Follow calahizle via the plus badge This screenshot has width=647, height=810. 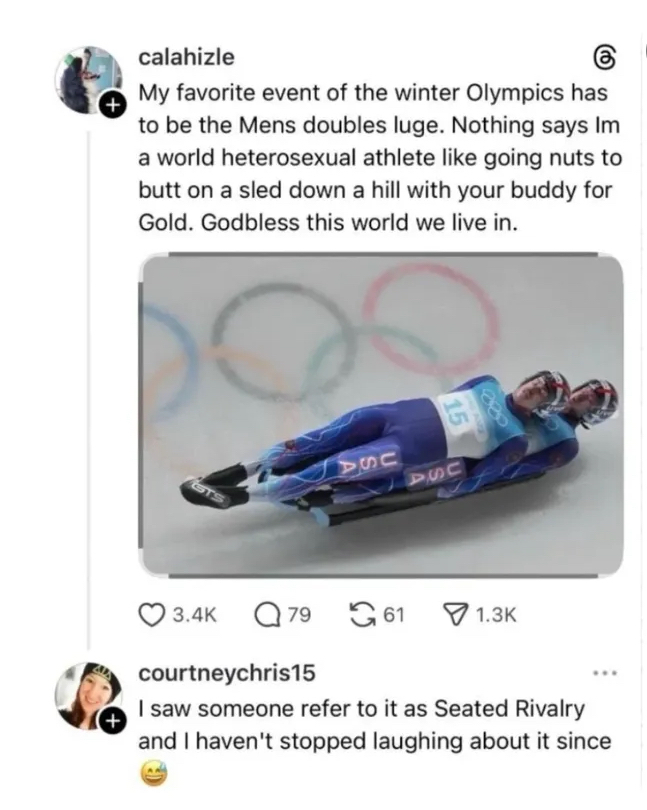(114, 103)
